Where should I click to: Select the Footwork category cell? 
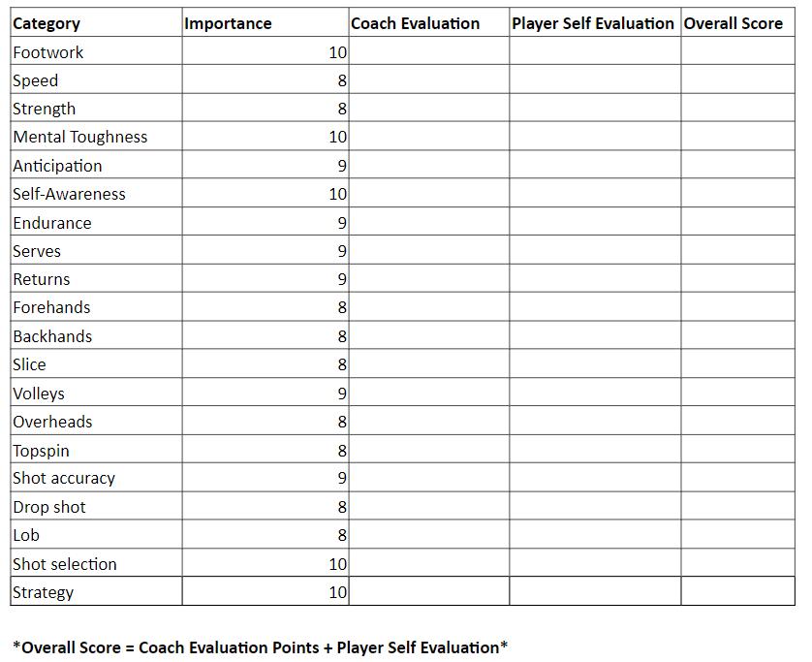pyautogui.click(x=95, y=52)
